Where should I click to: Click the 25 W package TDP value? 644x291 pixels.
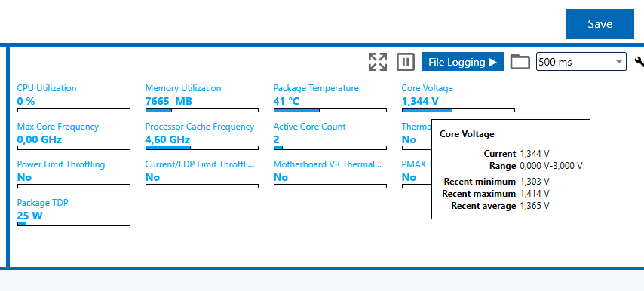tap(29, 216)
